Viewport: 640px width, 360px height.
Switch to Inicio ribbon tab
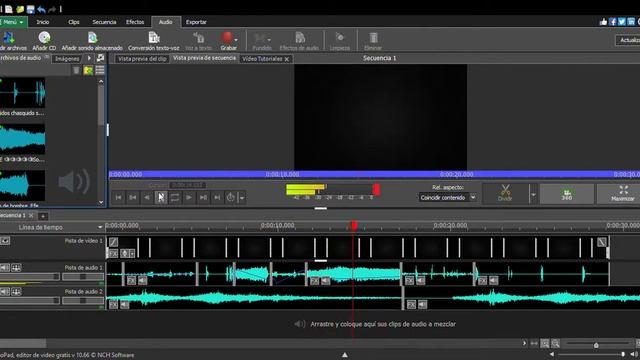coord(43,22)
